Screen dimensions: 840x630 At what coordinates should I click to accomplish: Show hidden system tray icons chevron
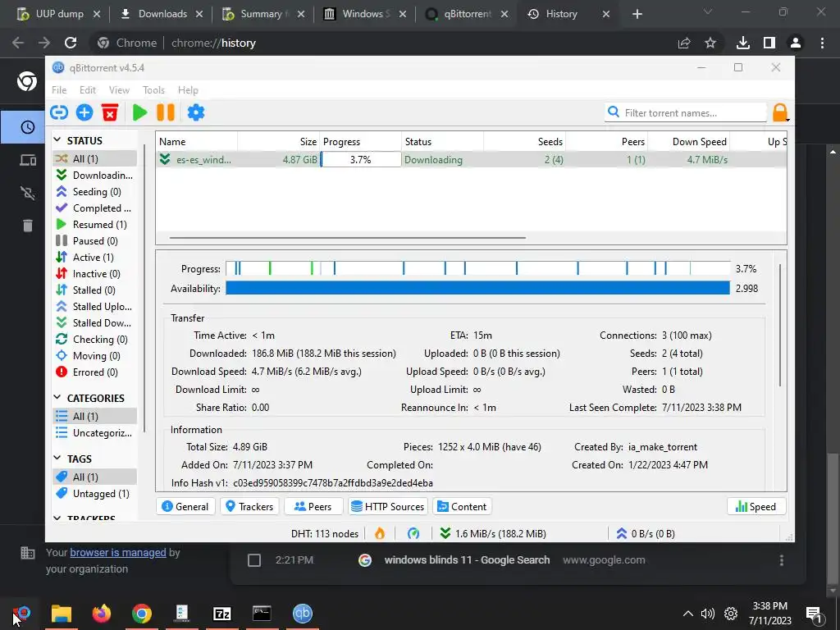pos(688,614)
